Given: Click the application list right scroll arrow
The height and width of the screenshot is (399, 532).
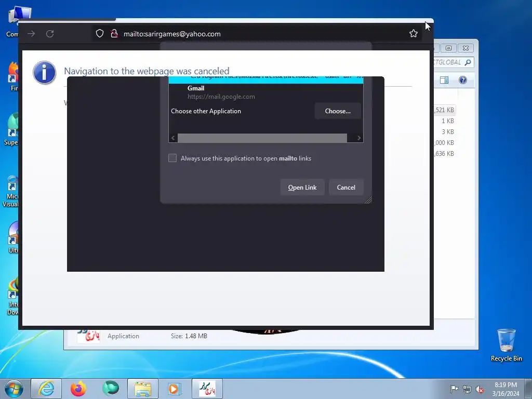Looking at the screenshot, I should (x=358, y=138).
